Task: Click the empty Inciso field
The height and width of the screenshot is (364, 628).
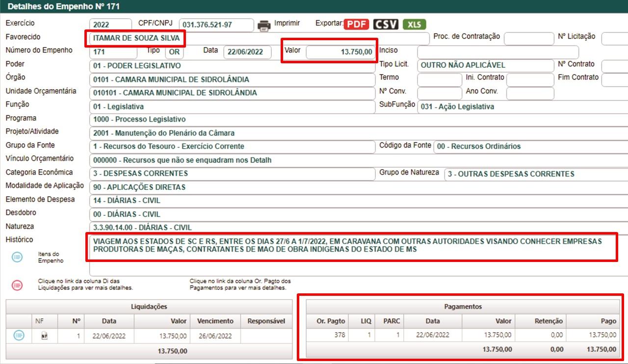Action: [x=497, y=52]
